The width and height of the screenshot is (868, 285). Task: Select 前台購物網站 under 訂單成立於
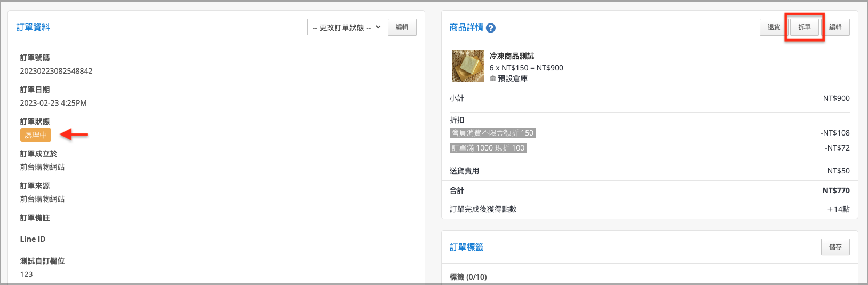coord(42,167)
